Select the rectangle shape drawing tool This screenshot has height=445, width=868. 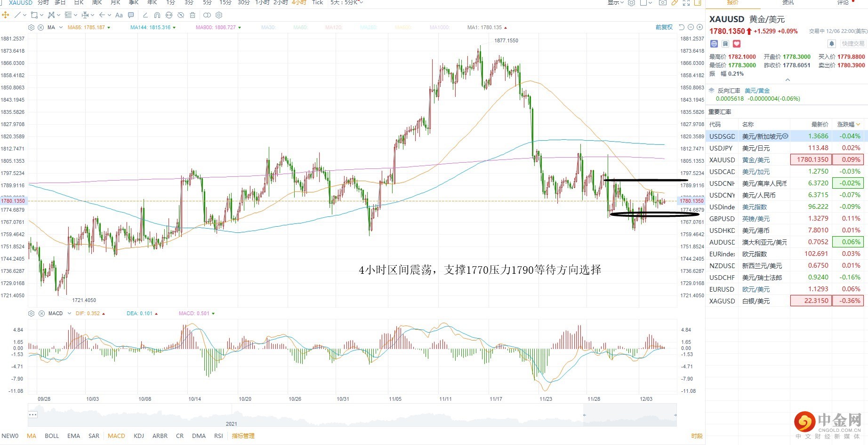point(34,15)
